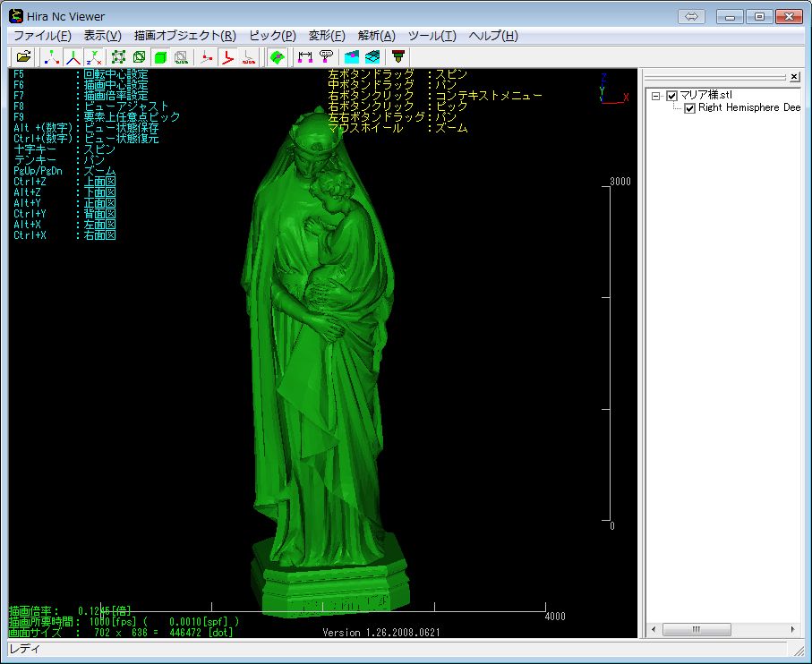Select the bold red path display icon
This screenshot has height=664, width=812.
click(x=227, y=57)
